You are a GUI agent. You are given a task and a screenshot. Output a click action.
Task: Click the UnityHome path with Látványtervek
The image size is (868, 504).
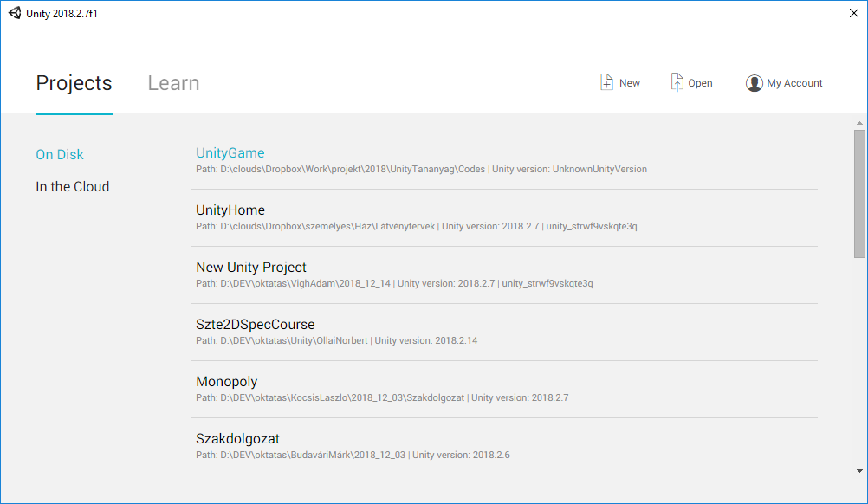click(417, 226)
